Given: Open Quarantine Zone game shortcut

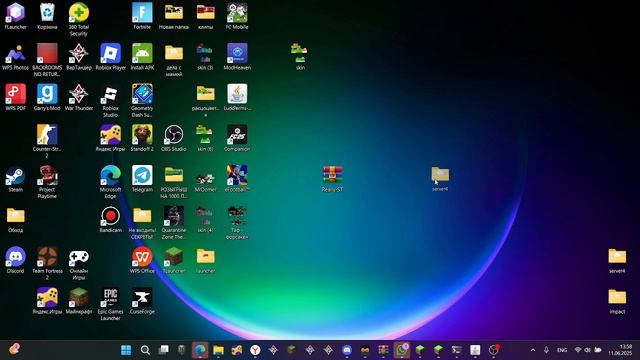Looking at the screenshot, I should click(x=174, y=222).
